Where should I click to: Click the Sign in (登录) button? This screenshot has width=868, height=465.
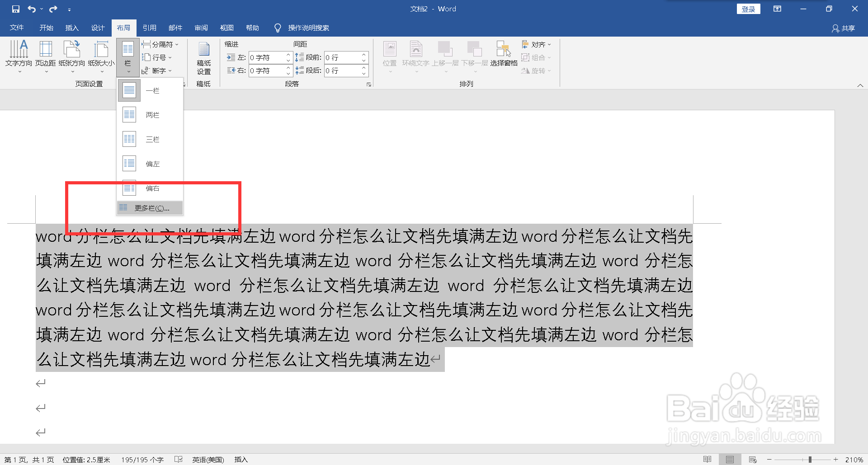tap(748, 9)
